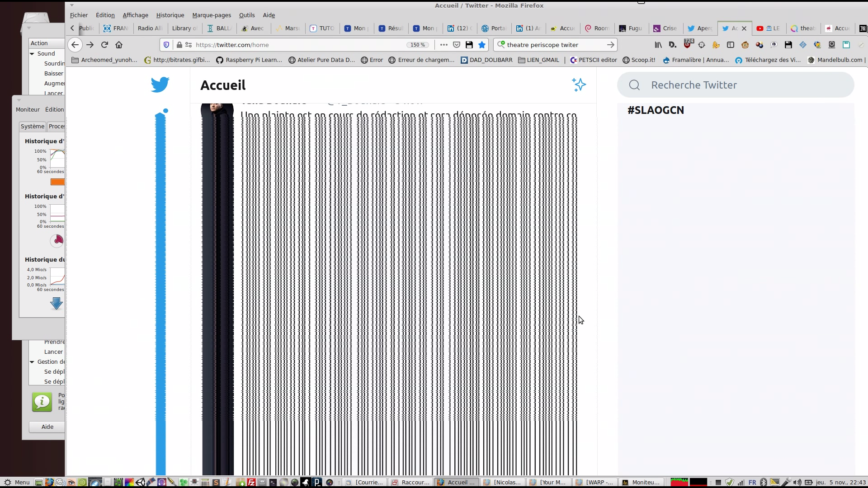868x488 pixels.
Task: Open the sidebar view icon
Action: 731,45
